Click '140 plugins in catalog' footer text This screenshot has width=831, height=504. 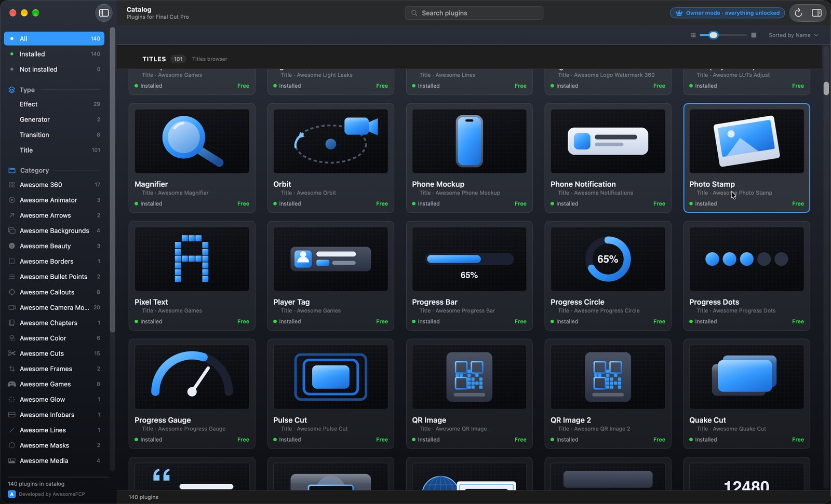[x=36, y=484]
